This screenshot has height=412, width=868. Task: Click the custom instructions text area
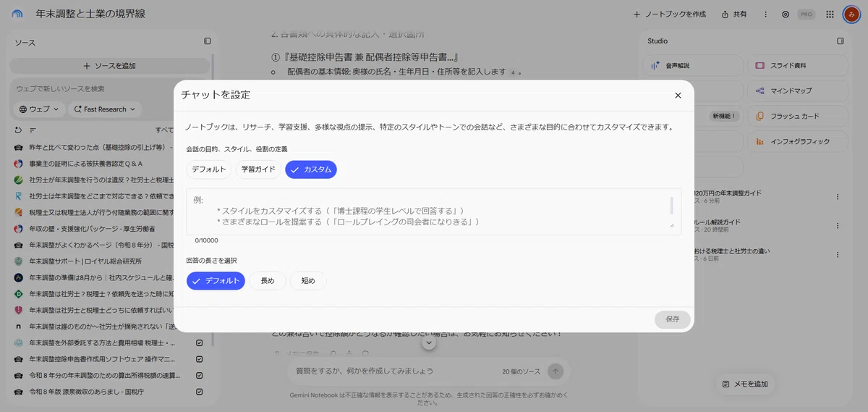click(x=434, y=211)
